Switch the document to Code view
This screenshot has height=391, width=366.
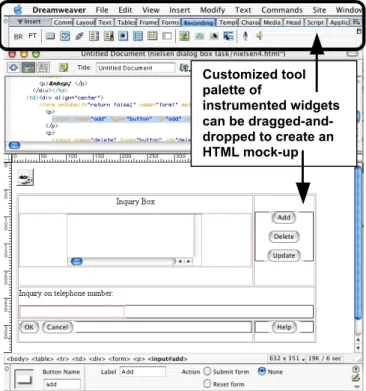[14, 67]
